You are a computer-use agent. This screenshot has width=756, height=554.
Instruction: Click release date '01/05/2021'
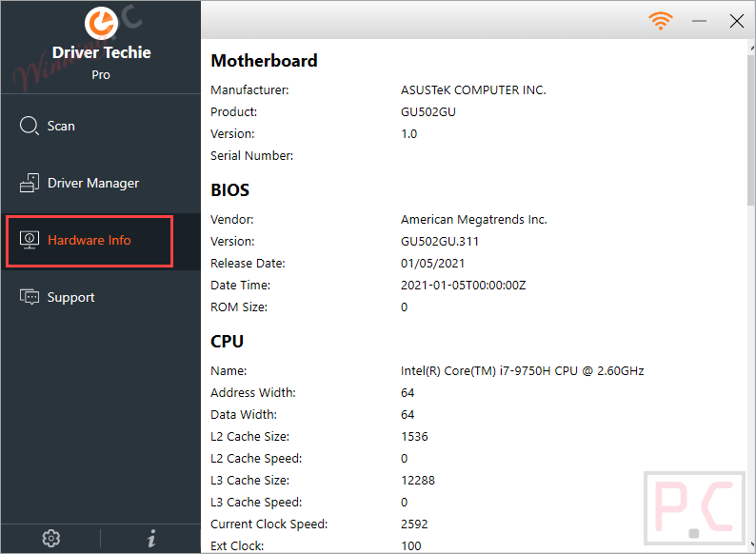[432, 264]
